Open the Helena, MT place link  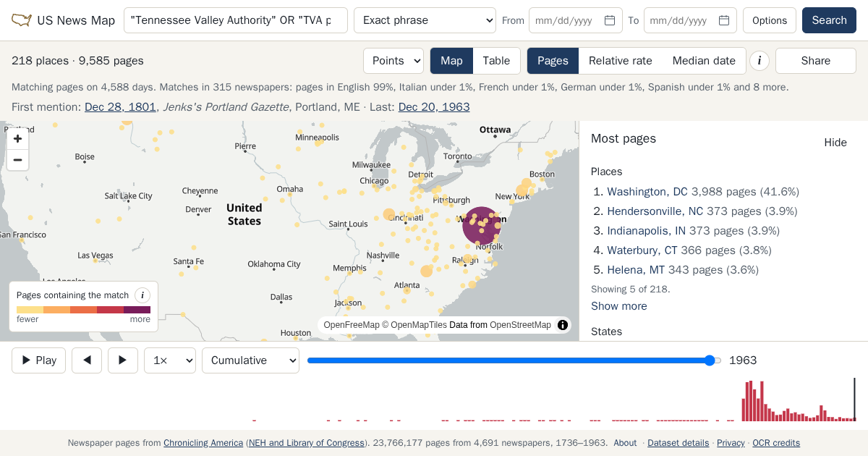click(636, 270)
